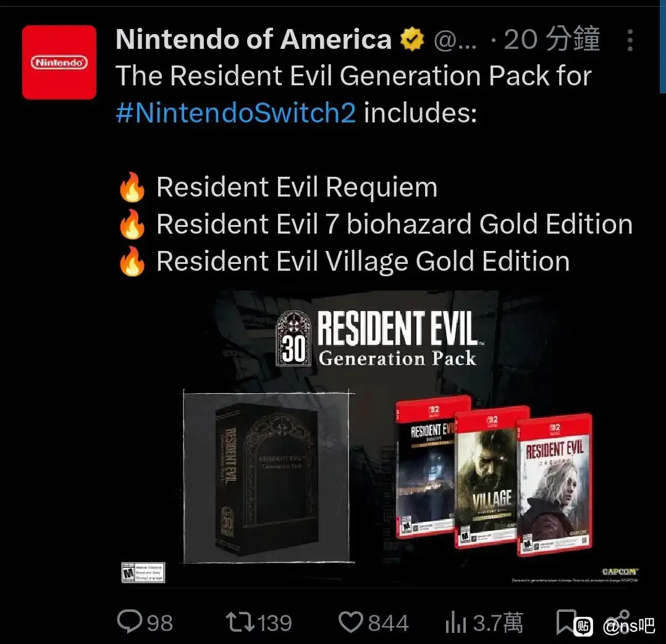Open the Generation Pack promo image
Image resolution: width=666 pixels, height=644 pixels.
click(379, 438)
